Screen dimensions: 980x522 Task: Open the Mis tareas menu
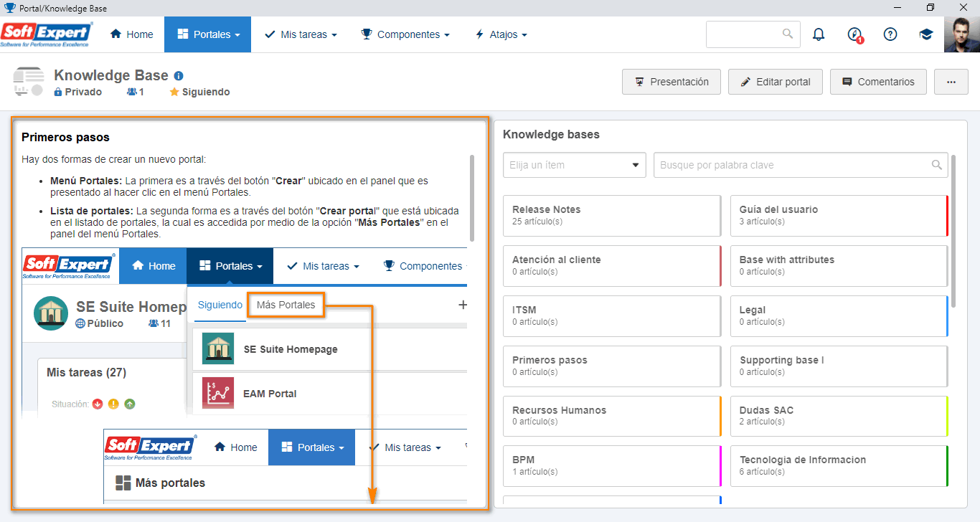(301, 34)
